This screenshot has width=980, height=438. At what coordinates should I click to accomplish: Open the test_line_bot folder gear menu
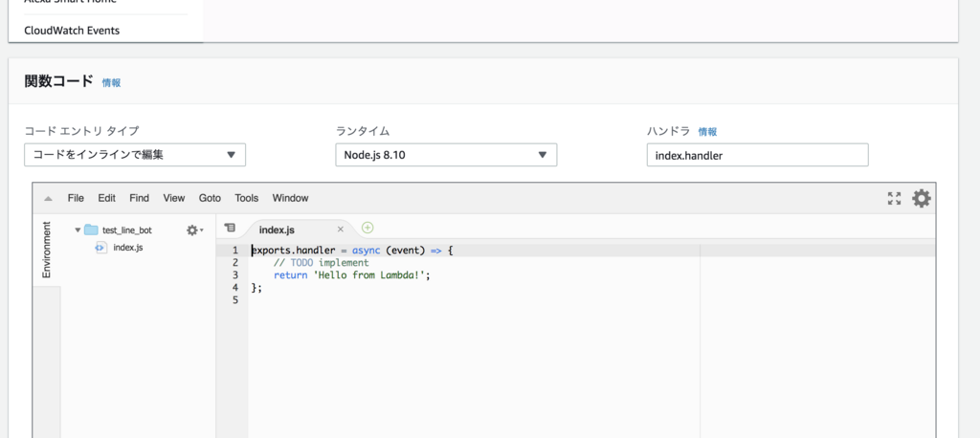point(195,230)
